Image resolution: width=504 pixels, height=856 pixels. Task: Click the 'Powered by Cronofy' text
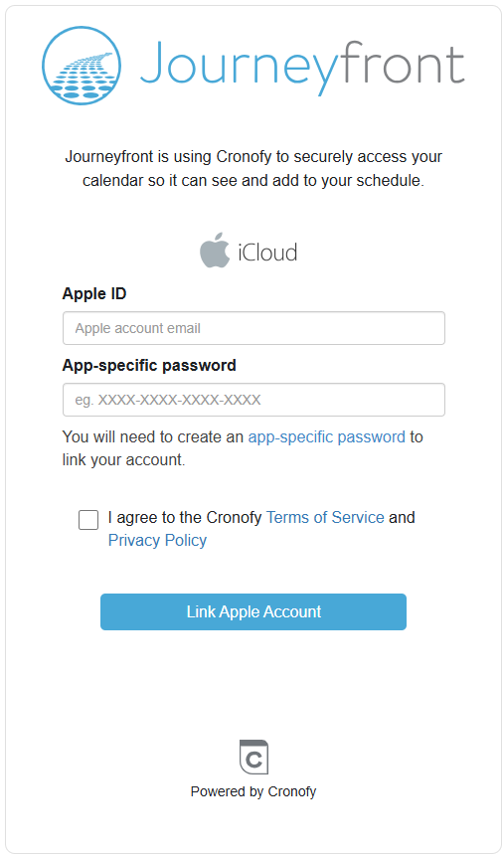[x=253, y=791]
